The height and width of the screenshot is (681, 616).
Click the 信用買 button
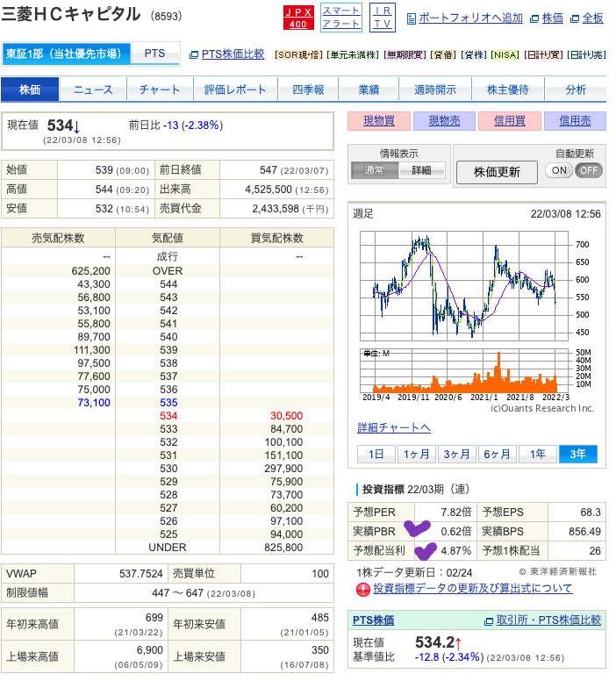coord(510,121)
